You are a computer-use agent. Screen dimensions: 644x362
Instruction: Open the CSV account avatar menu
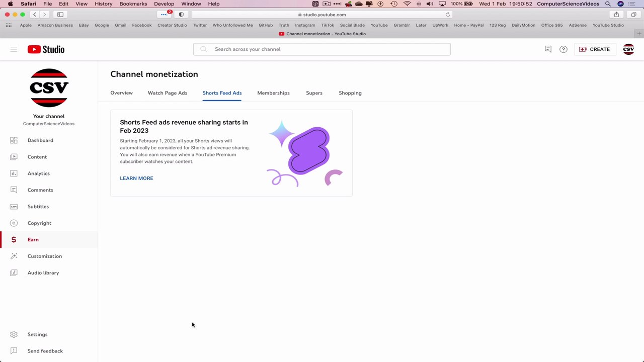[628, 49]
